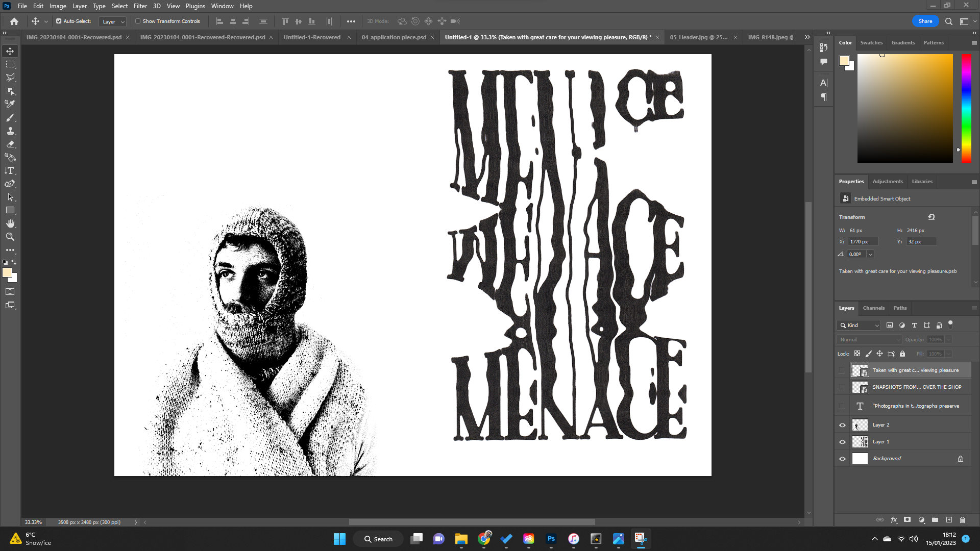
Task: Open the Filter menu
Action: coord(140,6)
